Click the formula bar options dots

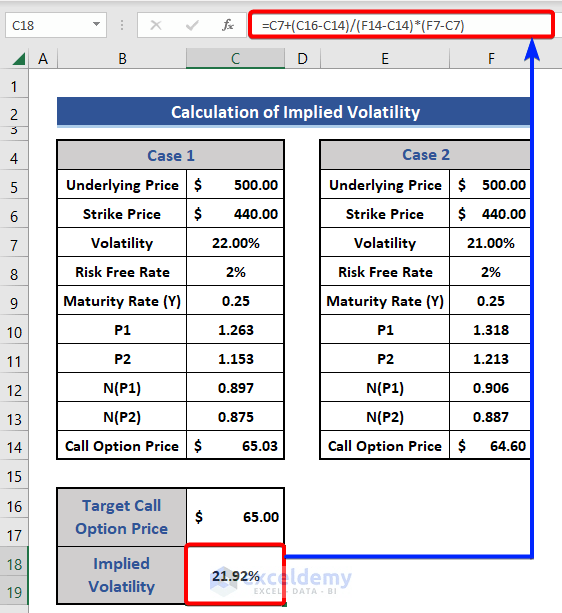click(x=122, y=25)
